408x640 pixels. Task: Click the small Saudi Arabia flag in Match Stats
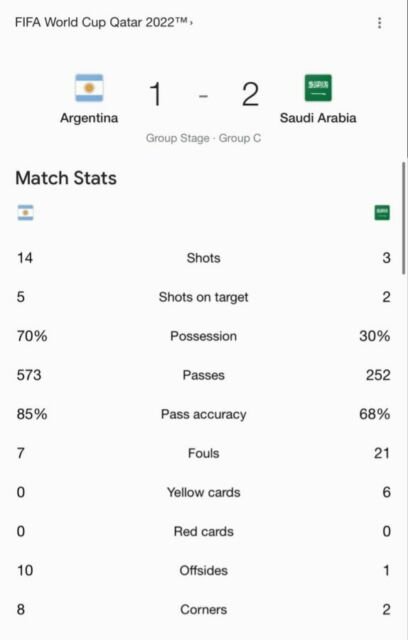(x=382, y=213)
